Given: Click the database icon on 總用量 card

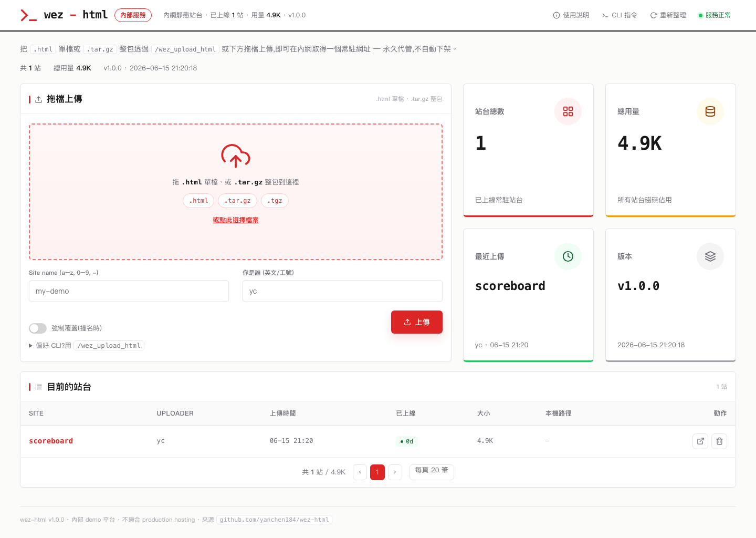Looking at the screenshot, I should tap(710, 111).
